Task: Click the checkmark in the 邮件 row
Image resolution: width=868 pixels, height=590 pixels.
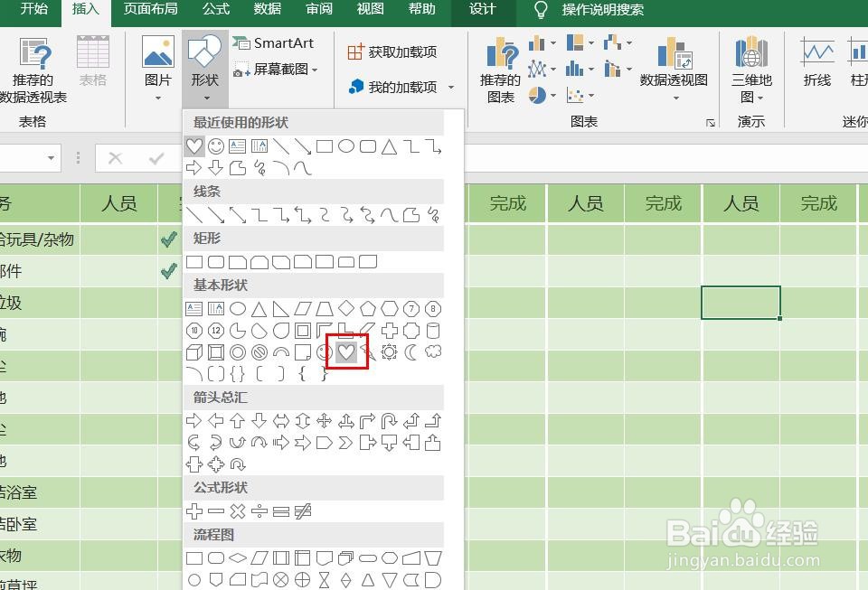Action: [168, 270]
